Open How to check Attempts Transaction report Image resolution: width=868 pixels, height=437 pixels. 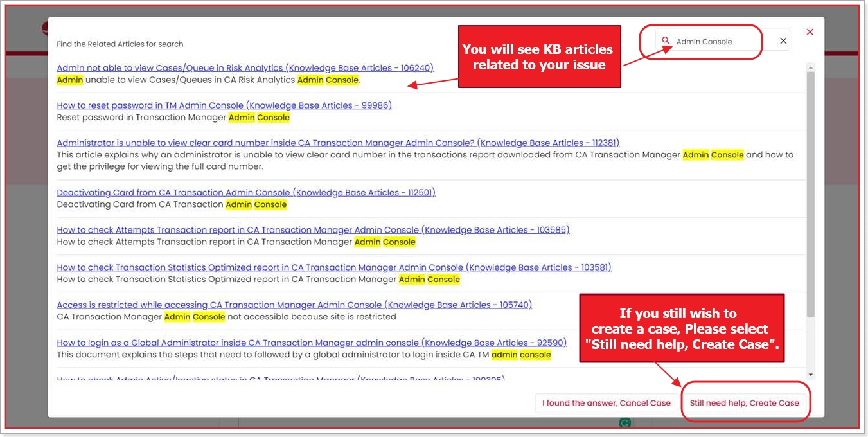313,230
